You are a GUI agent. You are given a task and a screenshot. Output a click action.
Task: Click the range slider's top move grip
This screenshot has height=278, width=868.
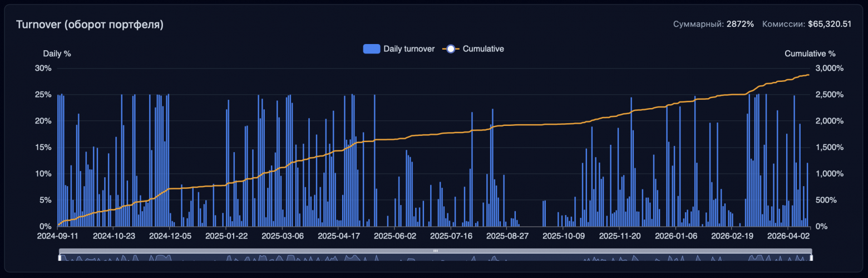435,251
